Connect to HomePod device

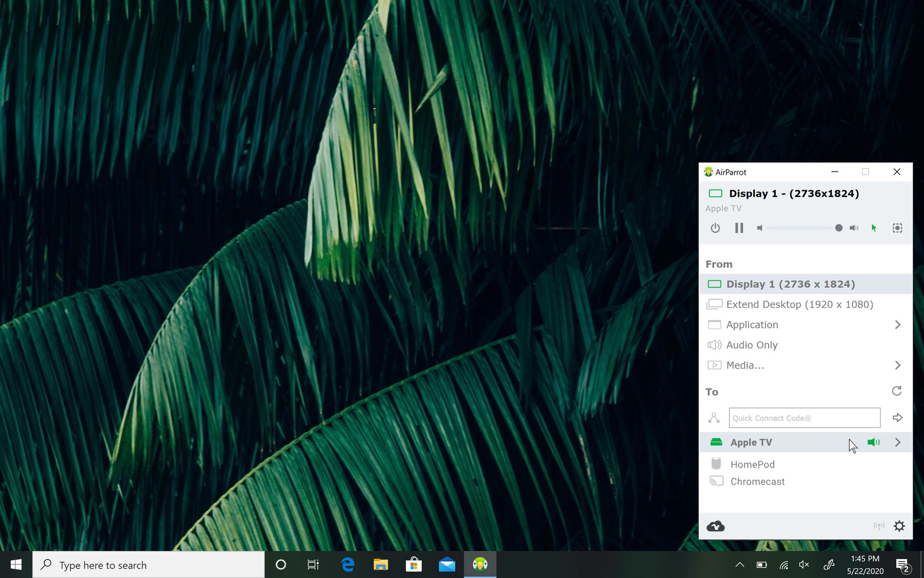click(x=752, y=464)
